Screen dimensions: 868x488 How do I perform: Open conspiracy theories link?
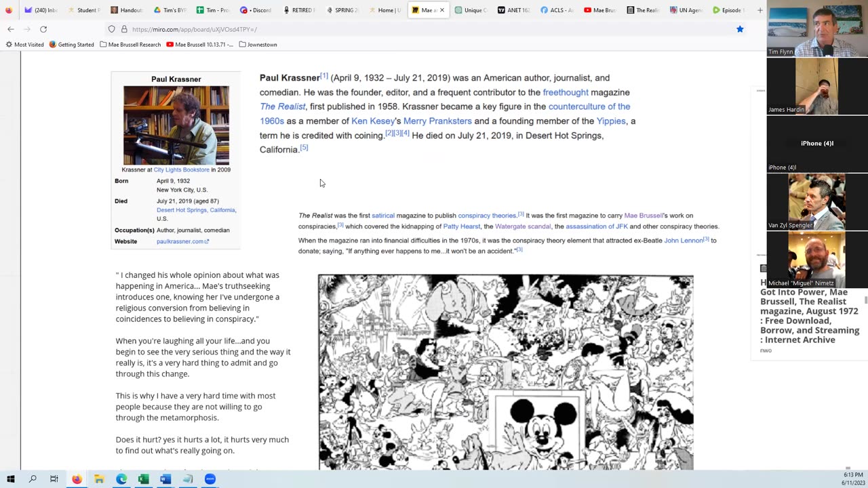pos(487,216)
